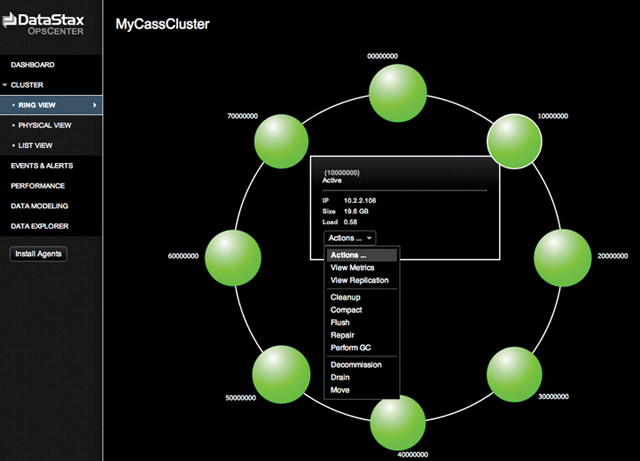Select the node at token 00000000

click(x=398, y=93)
